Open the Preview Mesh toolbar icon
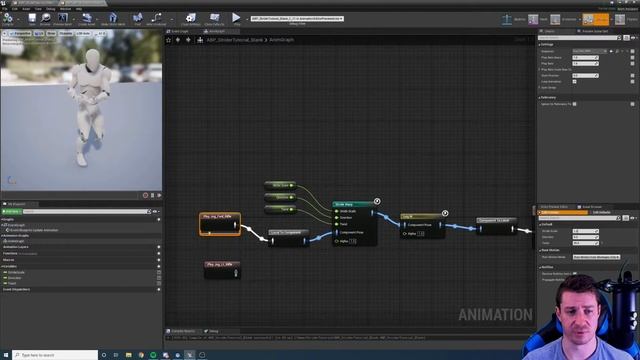The width and height of the screenshot is (640, 360). (x=62, y=18)
